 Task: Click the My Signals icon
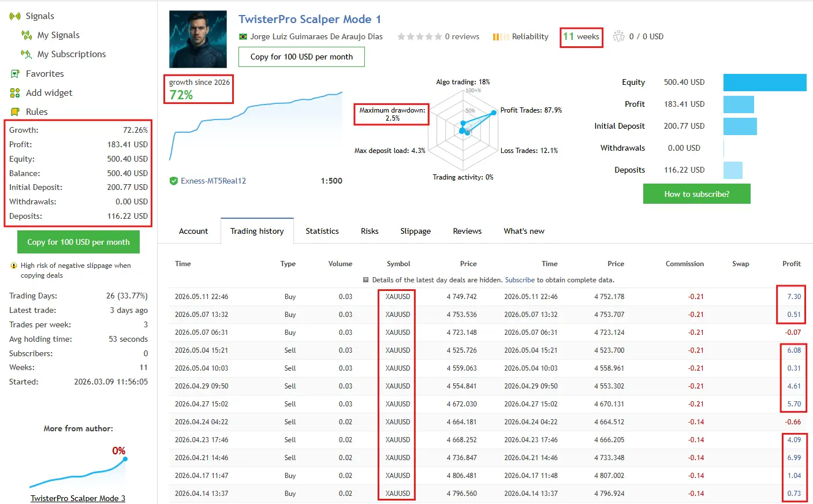pyautogui.click(x=27, y=35)
